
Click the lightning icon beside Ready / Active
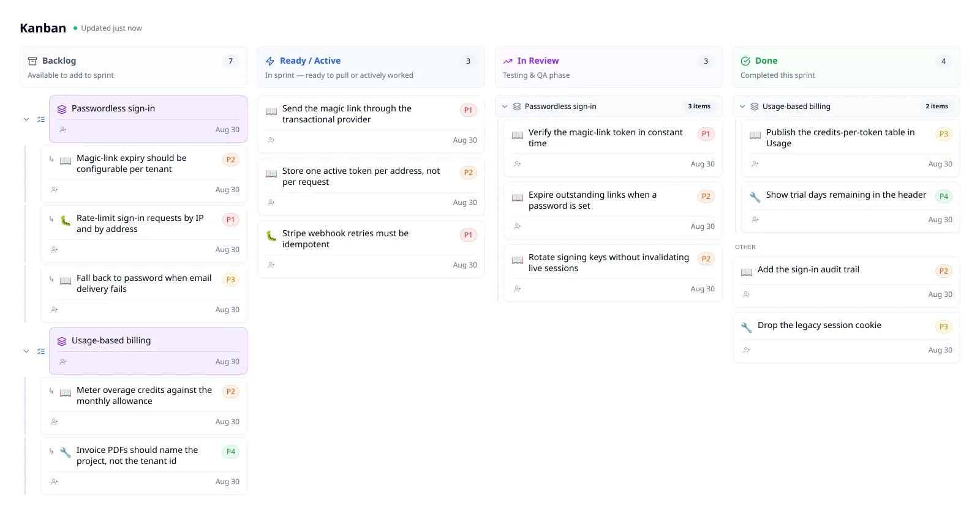click(270, 61)
